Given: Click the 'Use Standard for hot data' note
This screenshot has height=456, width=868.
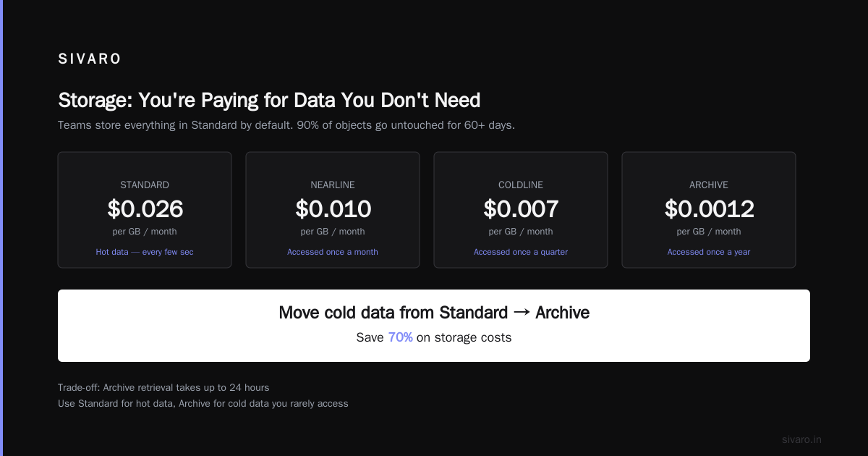Looking at the screenshot, I should coord(203,404).
